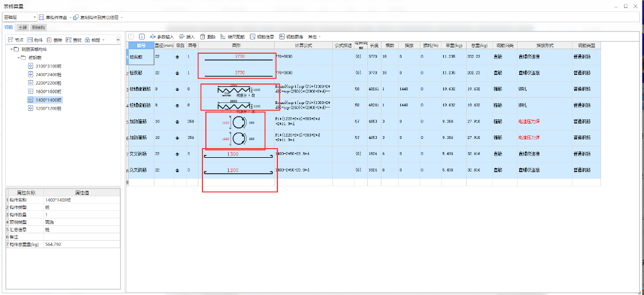Click the tree toolbar overflow chevron

pos(118,40)
